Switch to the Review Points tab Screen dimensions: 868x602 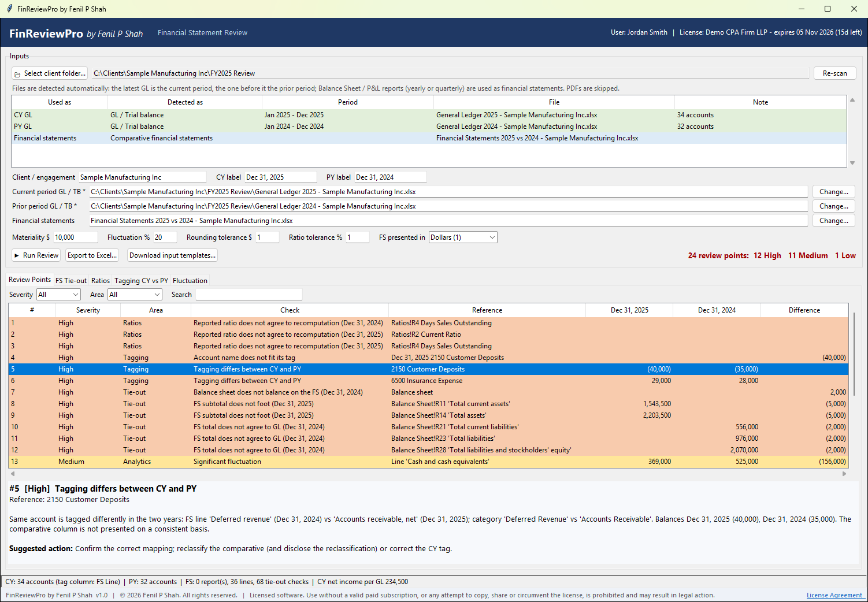coord(29,280)
